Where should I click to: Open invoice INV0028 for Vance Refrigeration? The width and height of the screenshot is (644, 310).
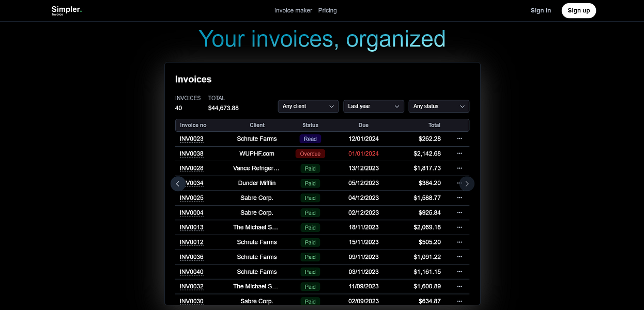point(191,168)
